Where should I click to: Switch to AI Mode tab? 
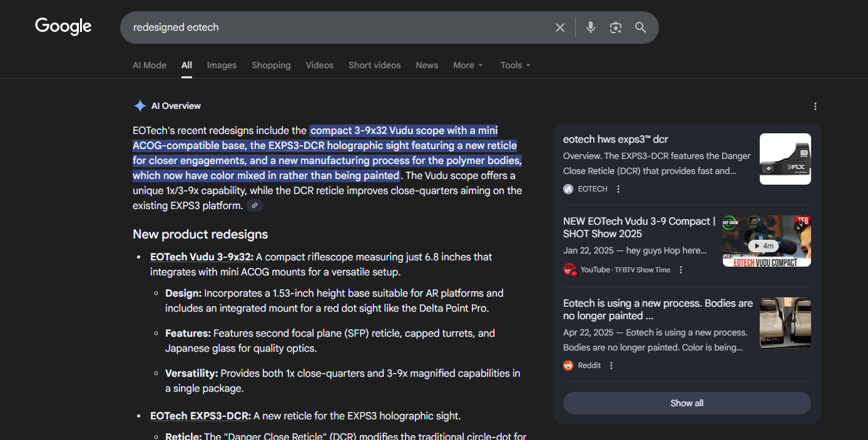[x=150, y=65]
